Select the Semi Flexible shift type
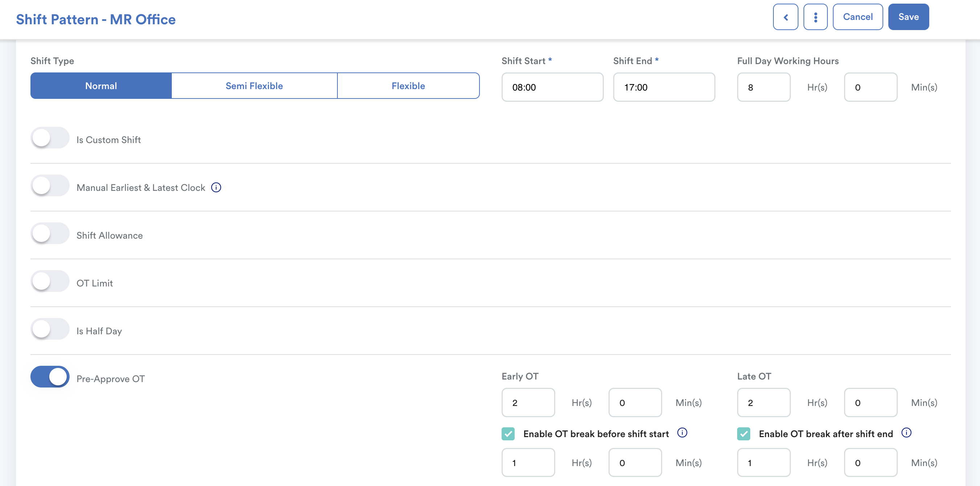Image resolution: width=980 pixels, height=486 pixels. 254,86
